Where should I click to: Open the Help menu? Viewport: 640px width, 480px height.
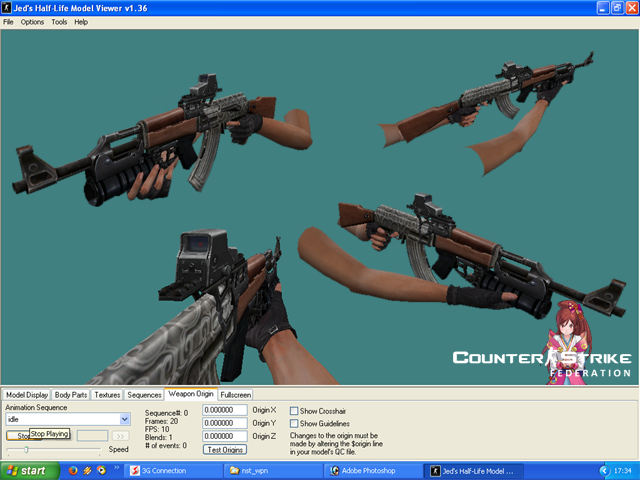click(81, 22)
